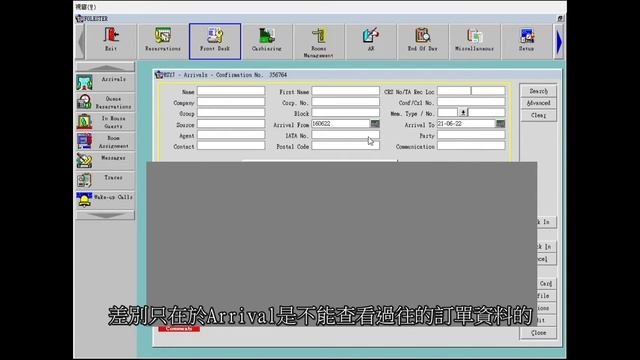Click the Contact input field
The height and width of the screenshot is (360, 640).
click(231, 146)
